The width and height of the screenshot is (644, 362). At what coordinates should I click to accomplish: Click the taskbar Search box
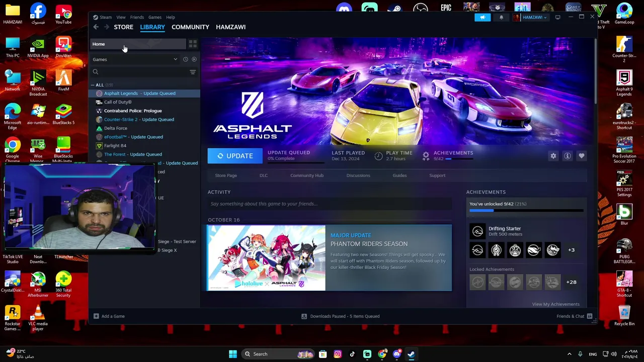[x=278, y=354]
